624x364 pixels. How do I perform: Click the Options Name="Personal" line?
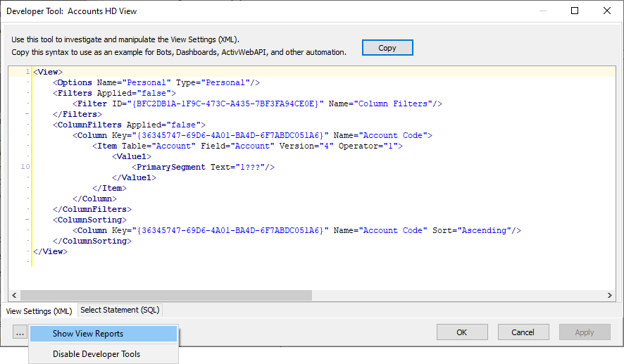click(x=156, y=82)
